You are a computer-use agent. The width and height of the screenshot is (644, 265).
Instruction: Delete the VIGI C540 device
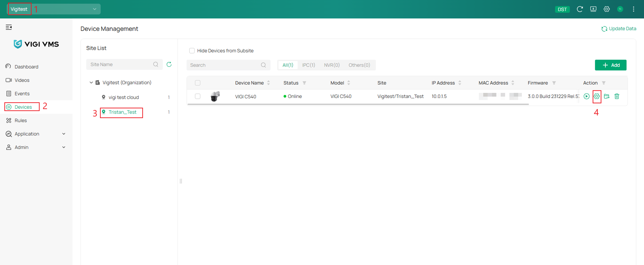617,96
